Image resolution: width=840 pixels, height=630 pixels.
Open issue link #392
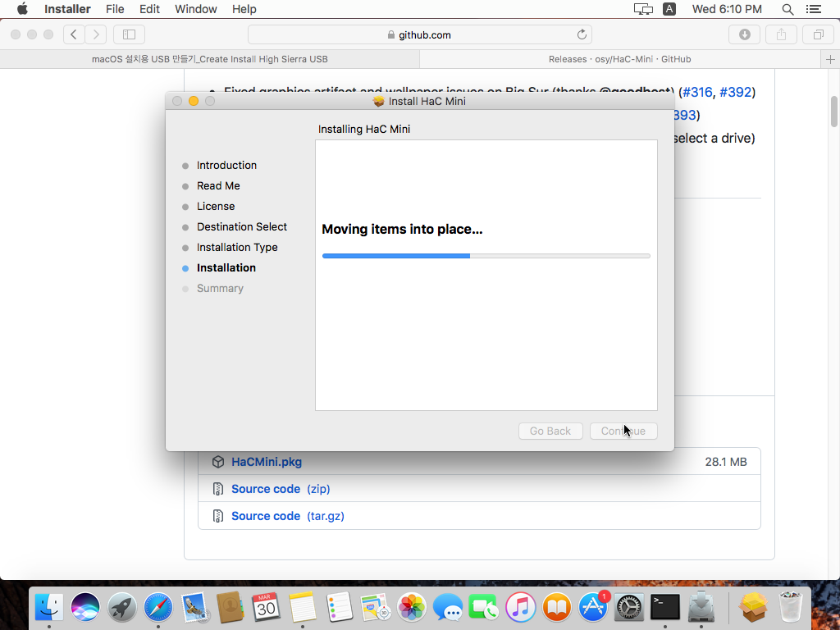(736, 92)
